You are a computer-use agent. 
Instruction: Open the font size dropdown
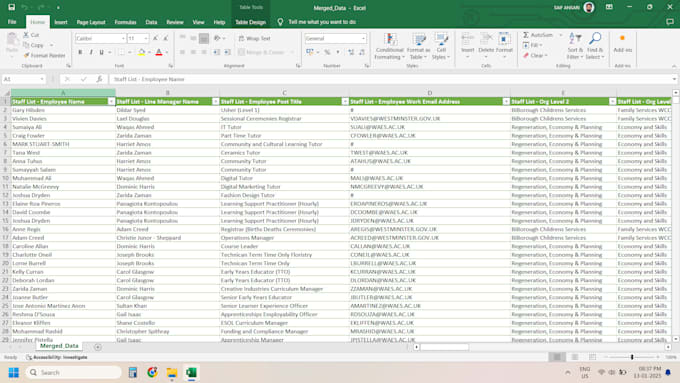(146, 39)
